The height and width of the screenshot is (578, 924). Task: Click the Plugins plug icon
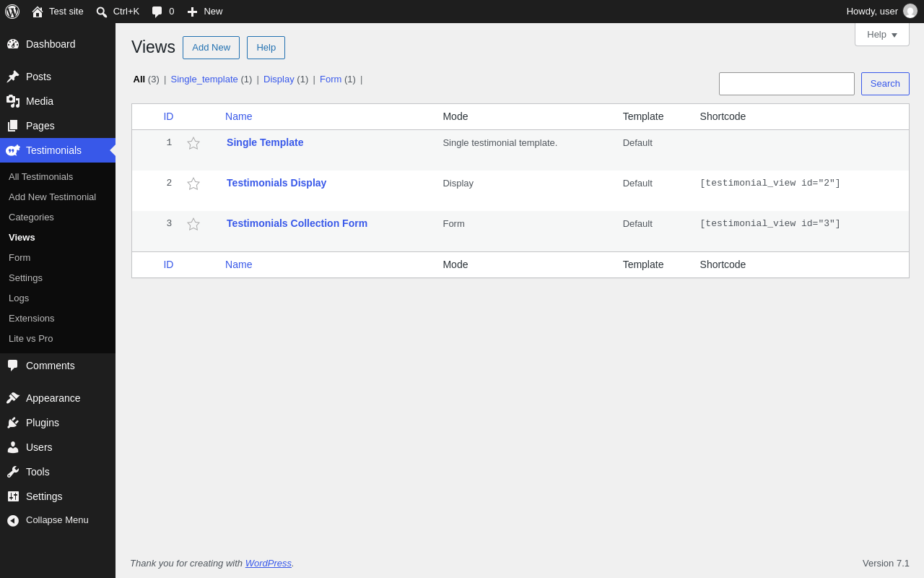tap(13, 423)
